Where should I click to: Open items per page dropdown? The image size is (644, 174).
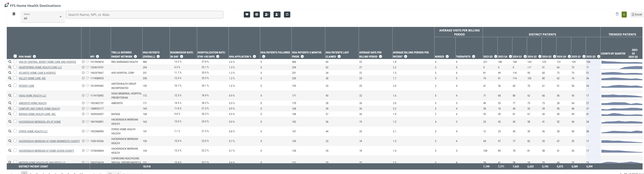coord(114,173)
